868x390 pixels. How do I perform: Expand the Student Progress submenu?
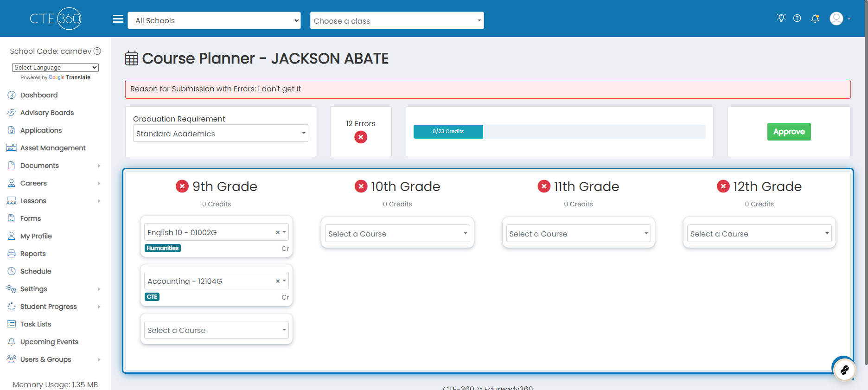click(x=99, y=307)
